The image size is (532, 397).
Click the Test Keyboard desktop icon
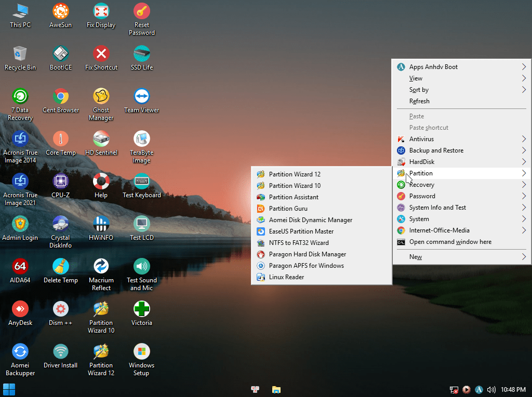(142, 185)
